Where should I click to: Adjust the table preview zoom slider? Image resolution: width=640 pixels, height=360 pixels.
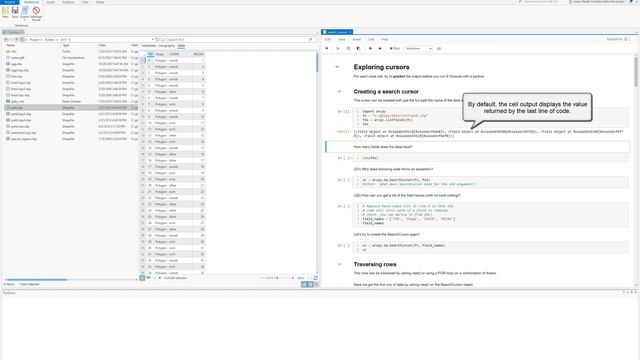(x=278, y=278)
